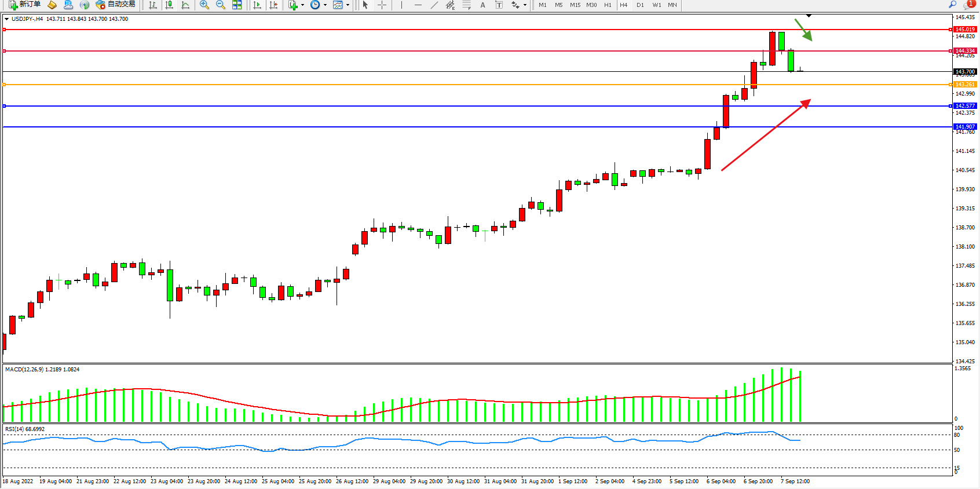Zoom in on the chart
980x489 pixels.
click(x=204, y=5)
